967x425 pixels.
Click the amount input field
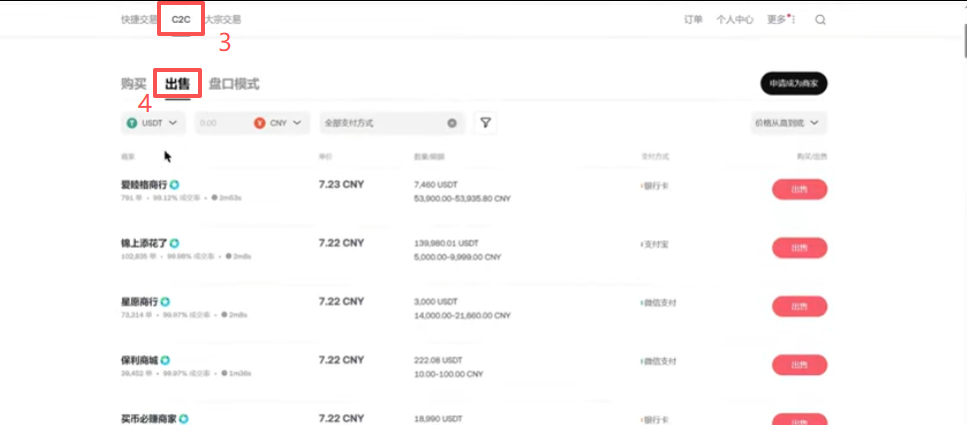[222, 123]
